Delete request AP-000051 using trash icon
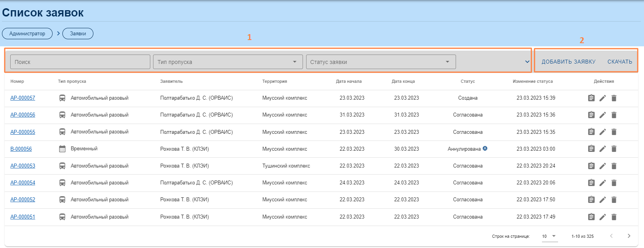This screenshot has width=644, height=248. (x=614, y=217)
